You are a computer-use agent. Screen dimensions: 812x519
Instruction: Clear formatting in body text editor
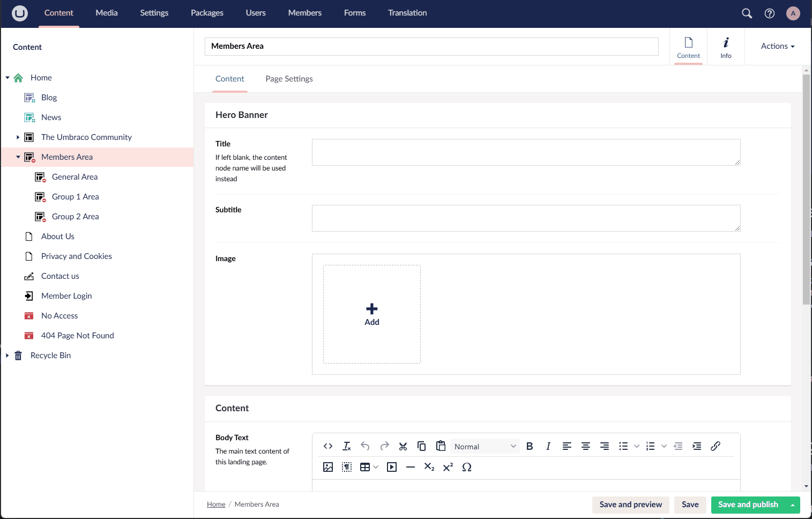coord(347,446)
